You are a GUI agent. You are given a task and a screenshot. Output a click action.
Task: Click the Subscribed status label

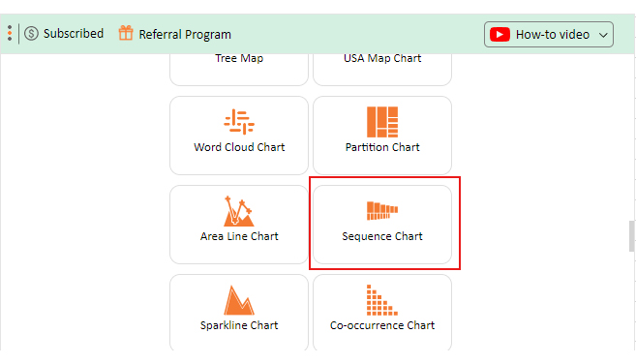tap(74, 34)
